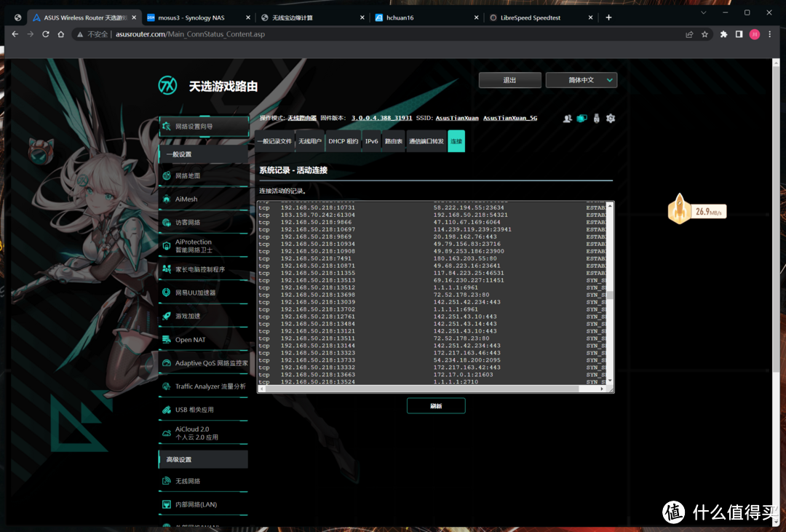This screenshot has height=532, width=786.
Task: Switch to Wireless Users (无线用户) tab
Action: (310, 141)
